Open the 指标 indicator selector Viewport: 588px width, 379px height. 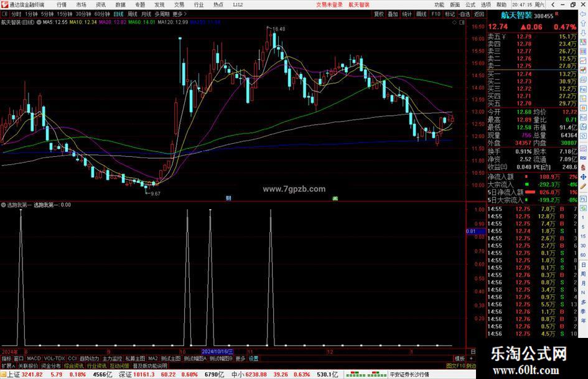(6, 358)
